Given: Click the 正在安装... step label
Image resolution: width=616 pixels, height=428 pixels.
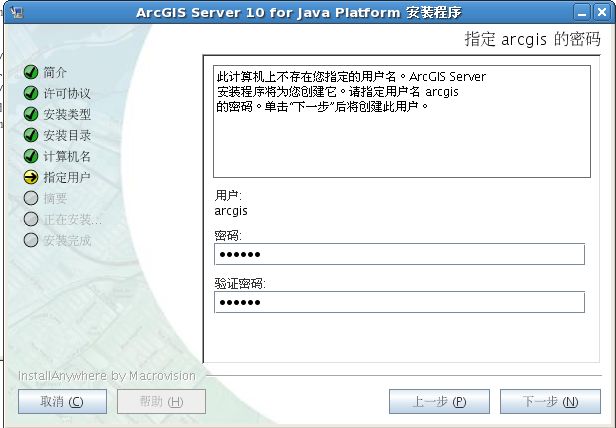Looking at the screenshot, I should click(x=72, y=219).
